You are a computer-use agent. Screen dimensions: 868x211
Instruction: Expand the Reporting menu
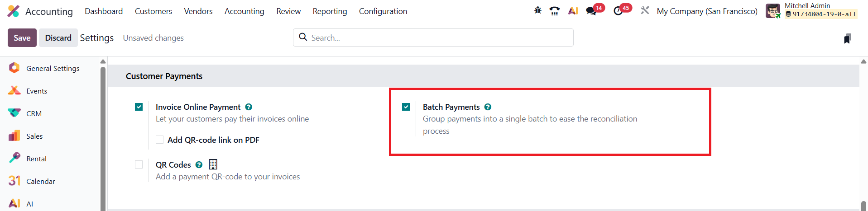(330, 11)
